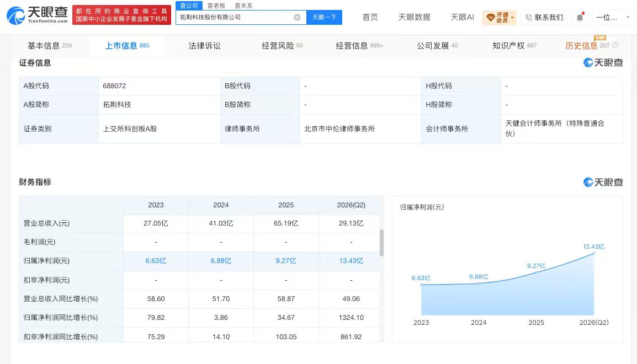
Task: Click the 2026(Q2) column header
Action: 351,205
